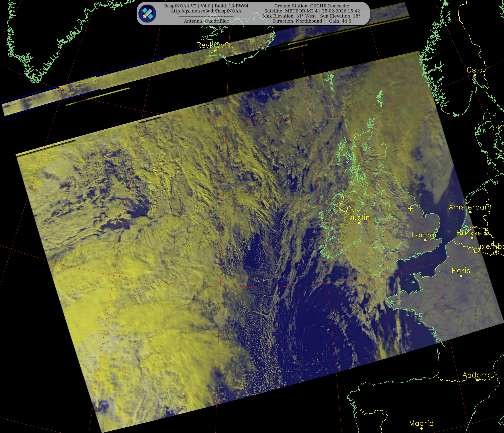This screenshot has height=433, width=504.
Task: Open the qsl.net RaspiNOAA URL link
Action: 206,11
